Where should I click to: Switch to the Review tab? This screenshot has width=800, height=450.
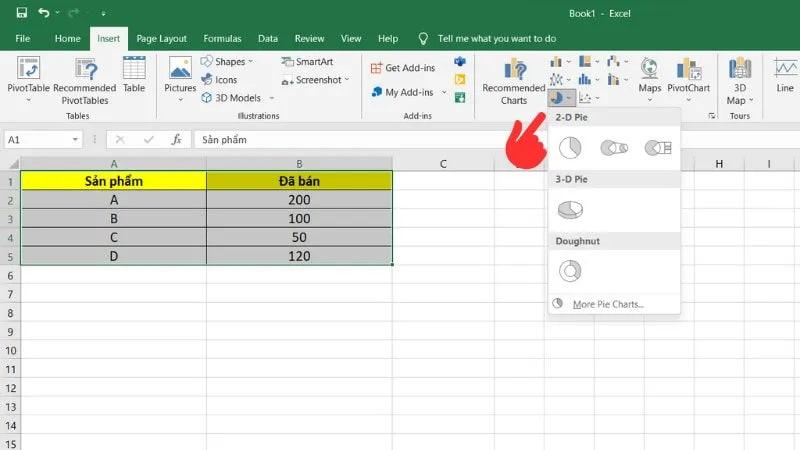point(309,39)
